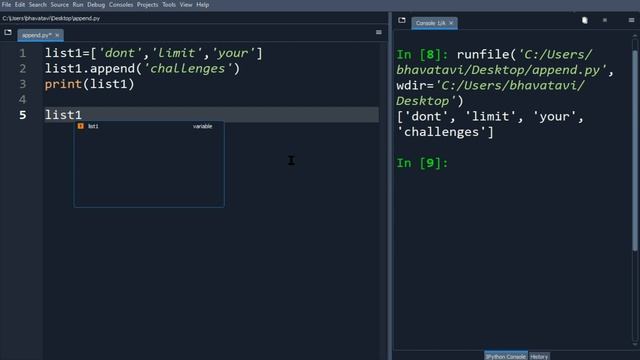Open the Tools menu
The width and height of the screenshot is (640, 360).
point(169,5)
